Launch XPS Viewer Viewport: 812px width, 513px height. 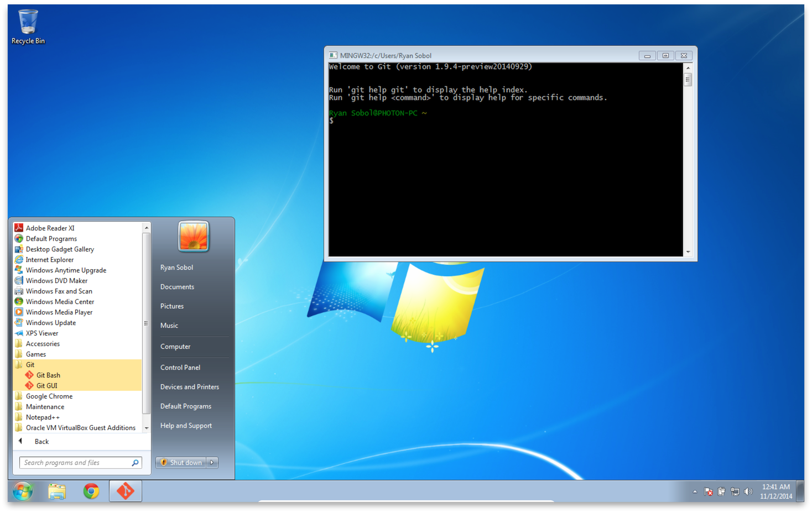point(77,333)
